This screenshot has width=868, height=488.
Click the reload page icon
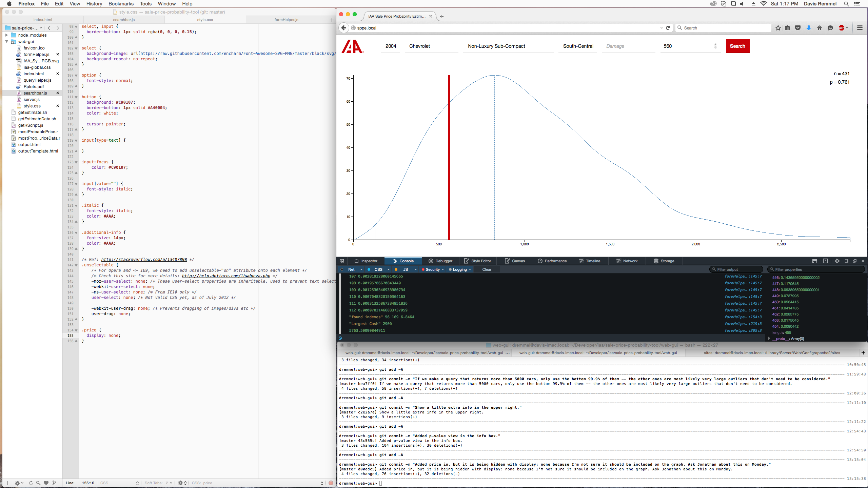click(x=668, y=28)
